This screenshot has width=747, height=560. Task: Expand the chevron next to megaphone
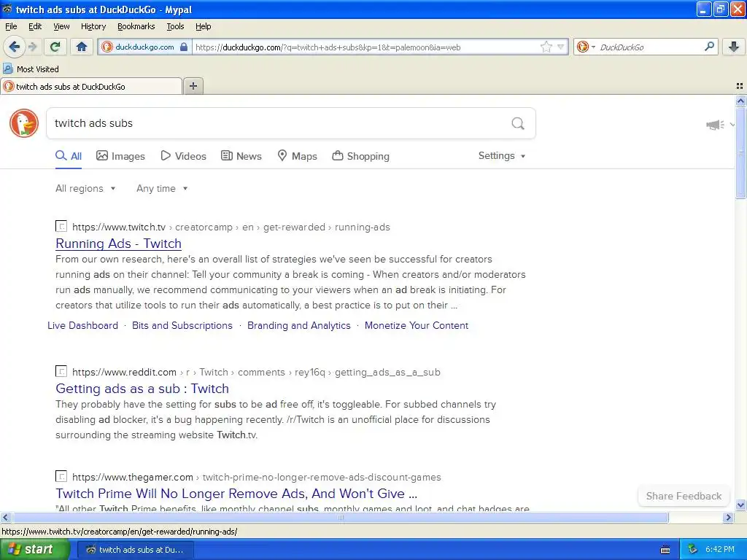coord(732,125)
